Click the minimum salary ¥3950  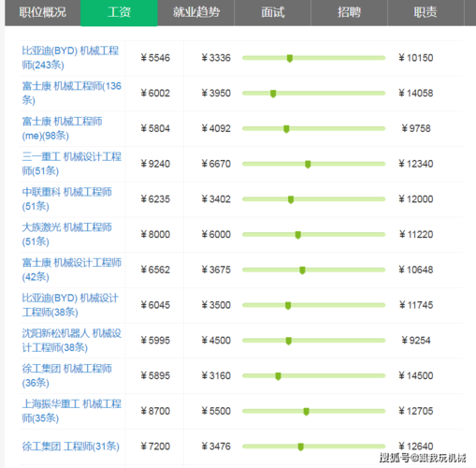click(x=216, y=93)
